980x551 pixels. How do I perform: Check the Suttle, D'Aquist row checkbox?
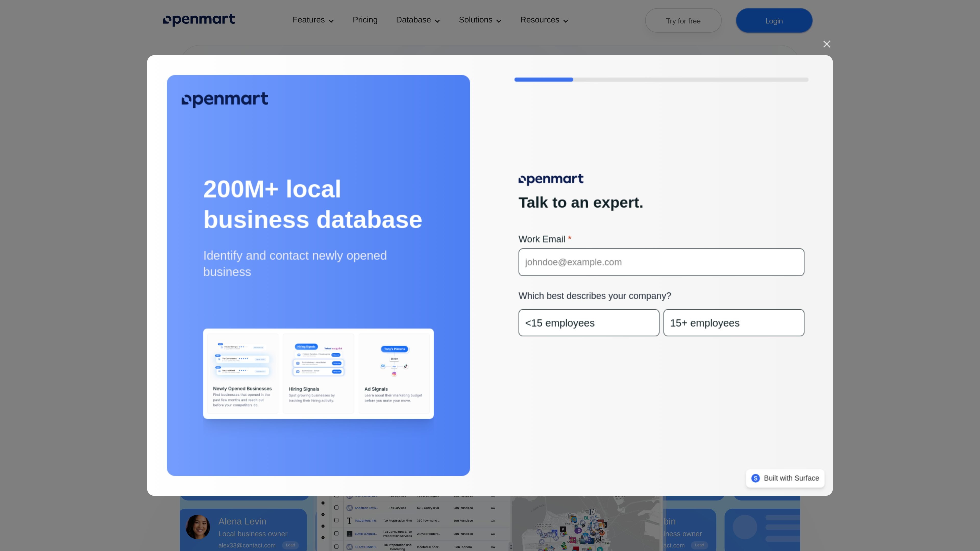point(336,533)
